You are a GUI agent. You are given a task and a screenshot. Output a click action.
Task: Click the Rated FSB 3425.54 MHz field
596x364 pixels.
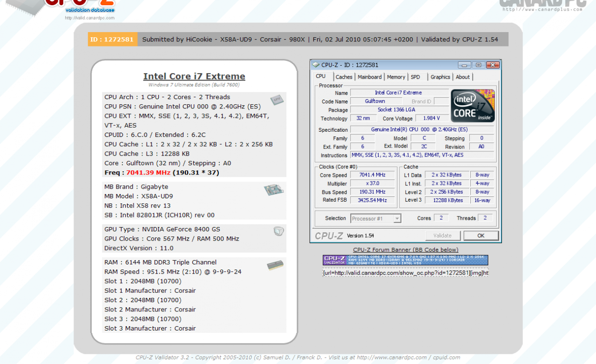coord(372,200)
